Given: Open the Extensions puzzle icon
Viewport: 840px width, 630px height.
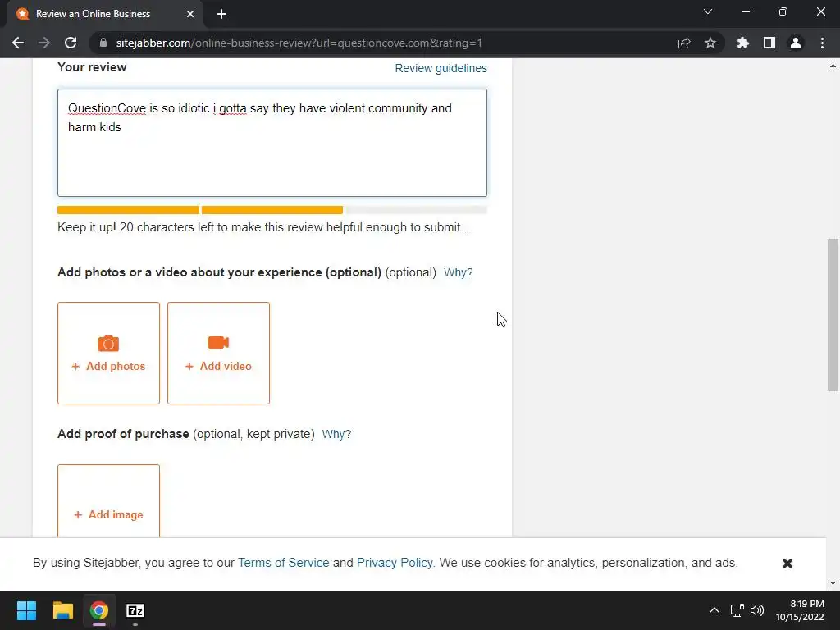Looking at the screenshot, I should pyautogui.click(x=742, y=43).
